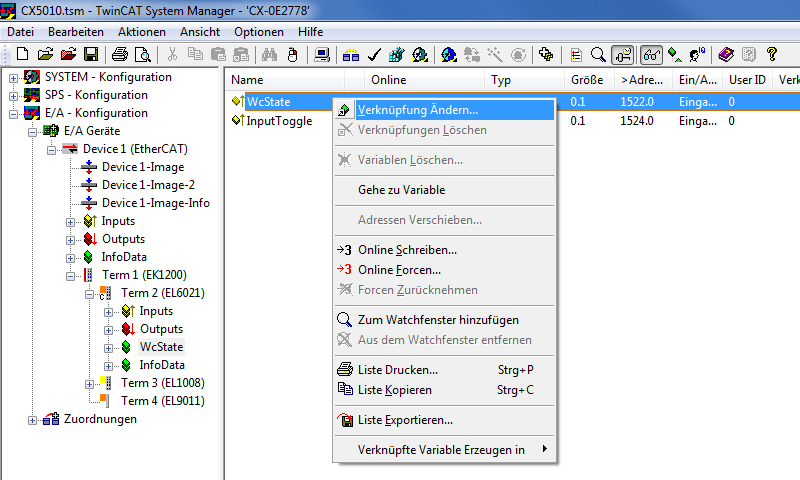Open Print Preview toolbar icon
The width and height of the screenshot is (800, 480).
pyautogui.click(x=142, y=54)
